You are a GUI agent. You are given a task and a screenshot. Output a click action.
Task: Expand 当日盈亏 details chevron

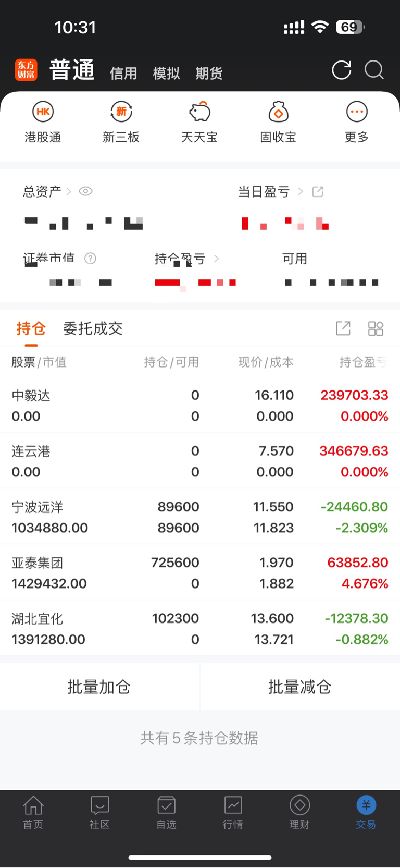pyautogui.click(x=301, y=192)
